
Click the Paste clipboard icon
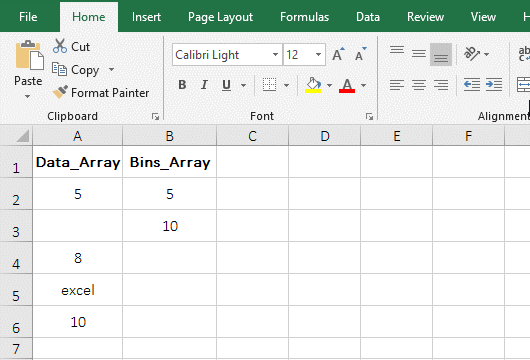pyautogui.click(x=29, y=55)
